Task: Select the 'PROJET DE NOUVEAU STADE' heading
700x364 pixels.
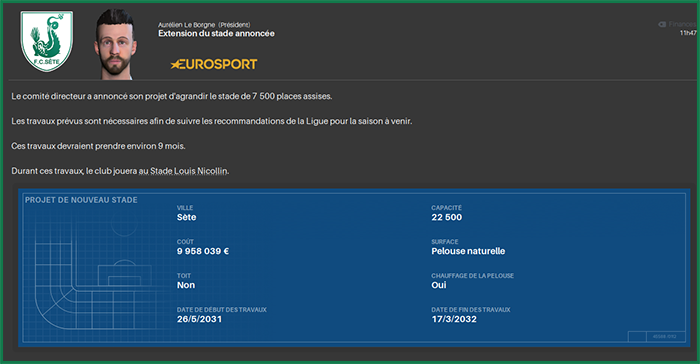Action: point(81,200)
